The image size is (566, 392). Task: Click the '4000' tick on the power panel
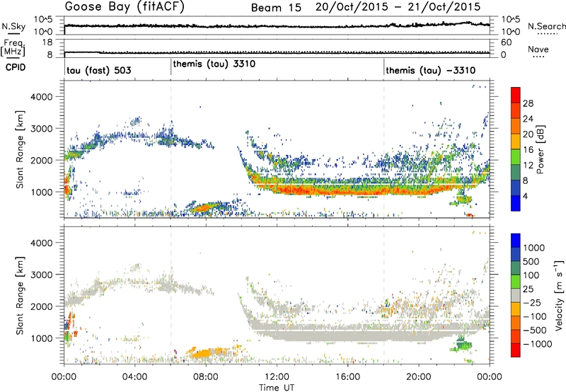(41, 97)
